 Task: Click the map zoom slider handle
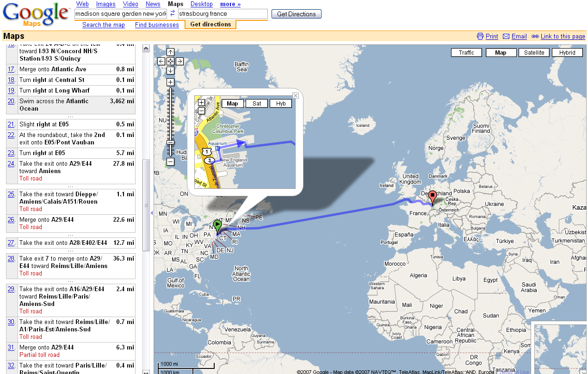170,142
